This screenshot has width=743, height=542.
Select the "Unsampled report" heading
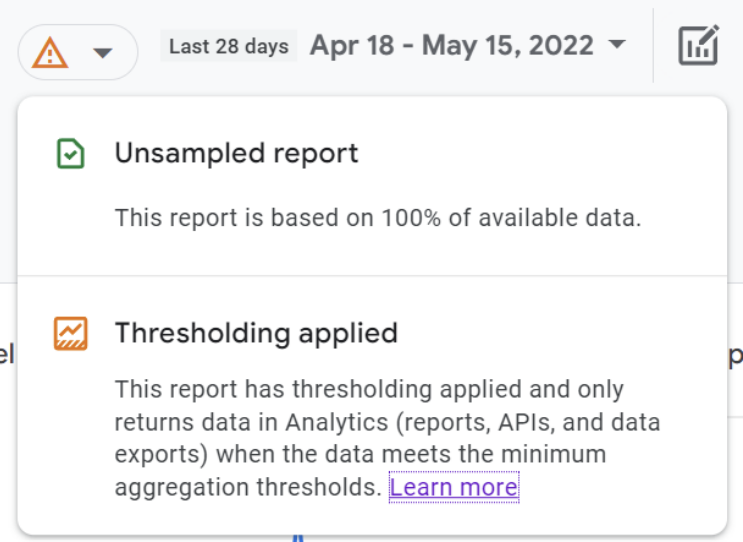tap(236, 153)
